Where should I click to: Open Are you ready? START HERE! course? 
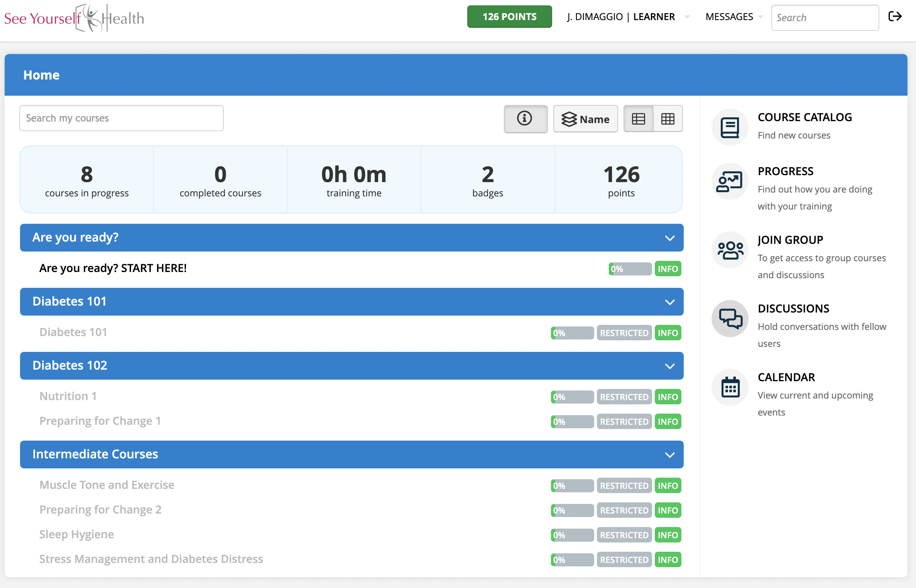pyautogui.click(x=113, y=268)
